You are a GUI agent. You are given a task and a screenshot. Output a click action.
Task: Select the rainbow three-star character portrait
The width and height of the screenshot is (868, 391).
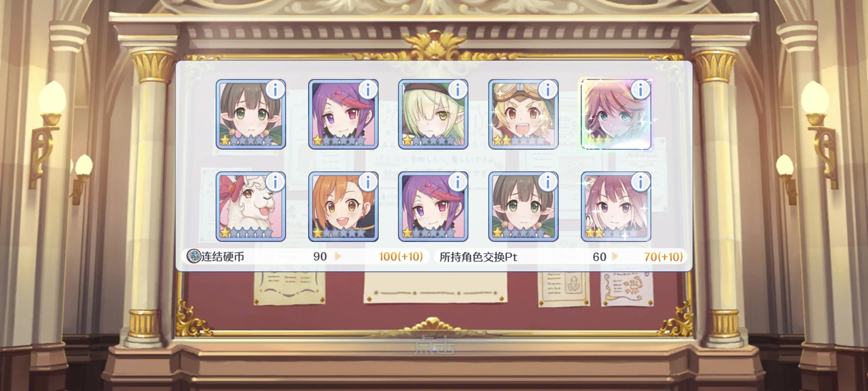coord(616,114)
